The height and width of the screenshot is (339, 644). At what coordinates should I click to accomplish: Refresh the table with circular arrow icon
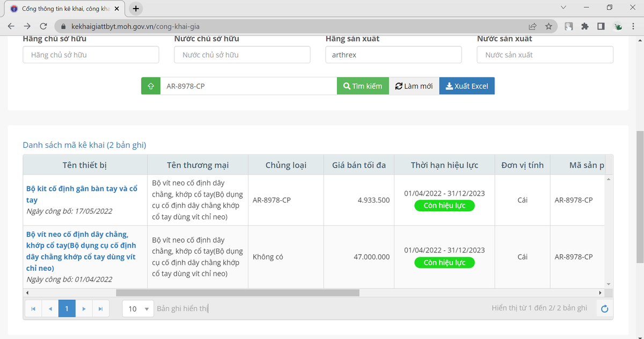coord(604,308)
